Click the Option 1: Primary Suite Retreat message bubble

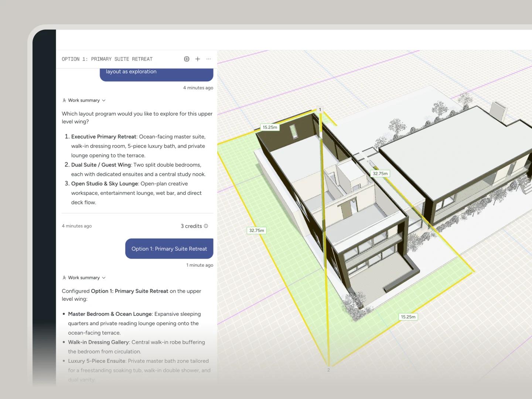click(x=169, y=249)
